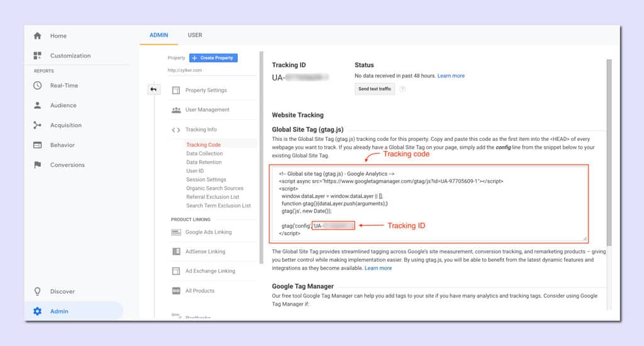Select Data Collection submenu item

[204, 153]
